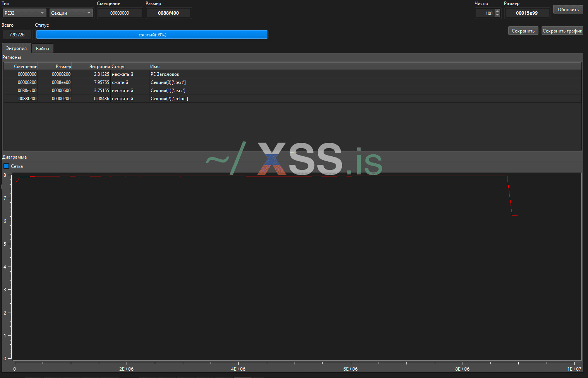Screen dimensions: 588x378
Task: Click the сжатый status in the .text row
Action: pos(120,82)
